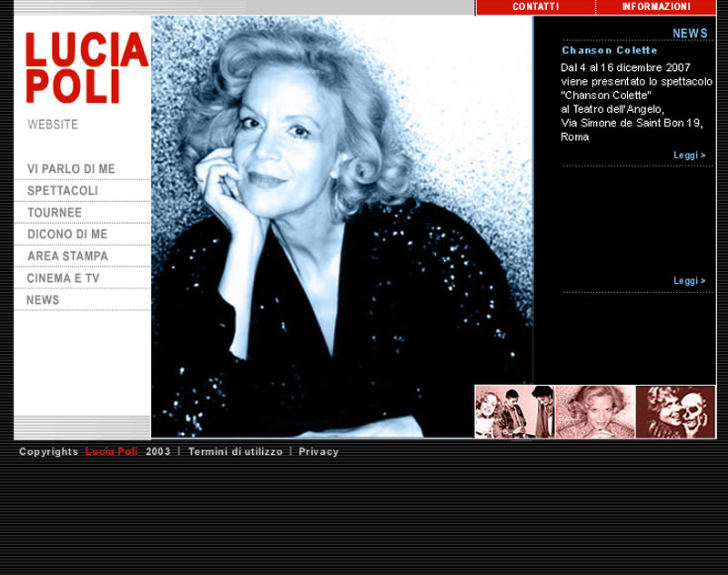Viewport: 728px width, 575px height.
Task: Open the VI PARLO DI ME menu item
Action: (x=71, y=169)
